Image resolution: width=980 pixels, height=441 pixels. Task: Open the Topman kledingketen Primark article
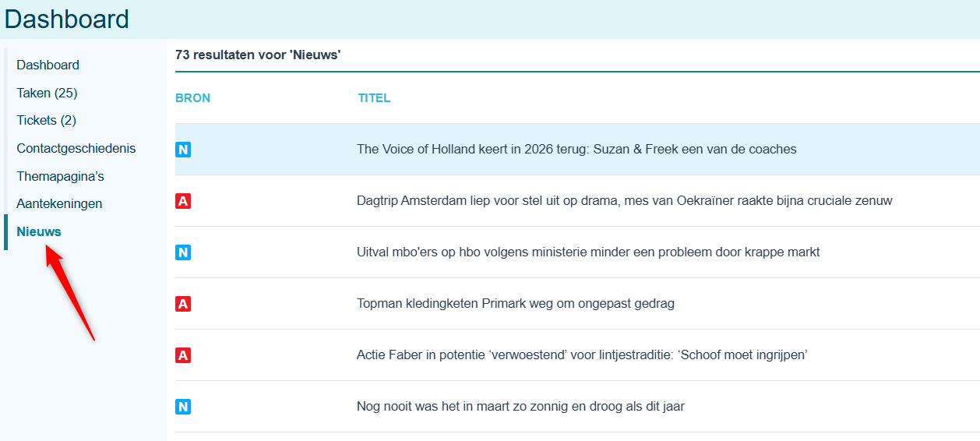516,303
